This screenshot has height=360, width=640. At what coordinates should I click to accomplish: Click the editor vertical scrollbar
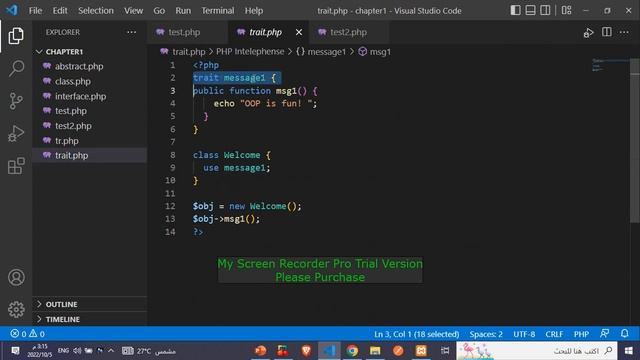click(635, 141)
